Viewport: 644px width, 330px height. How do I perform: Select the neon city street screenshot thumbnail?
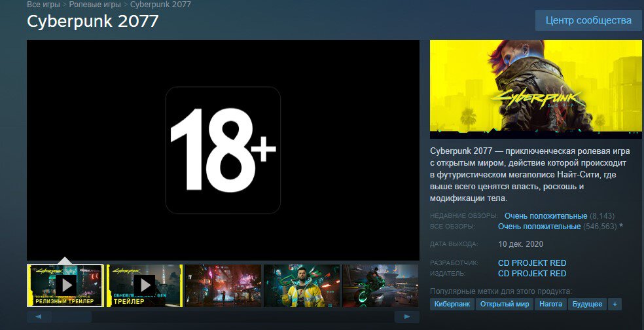223,285
